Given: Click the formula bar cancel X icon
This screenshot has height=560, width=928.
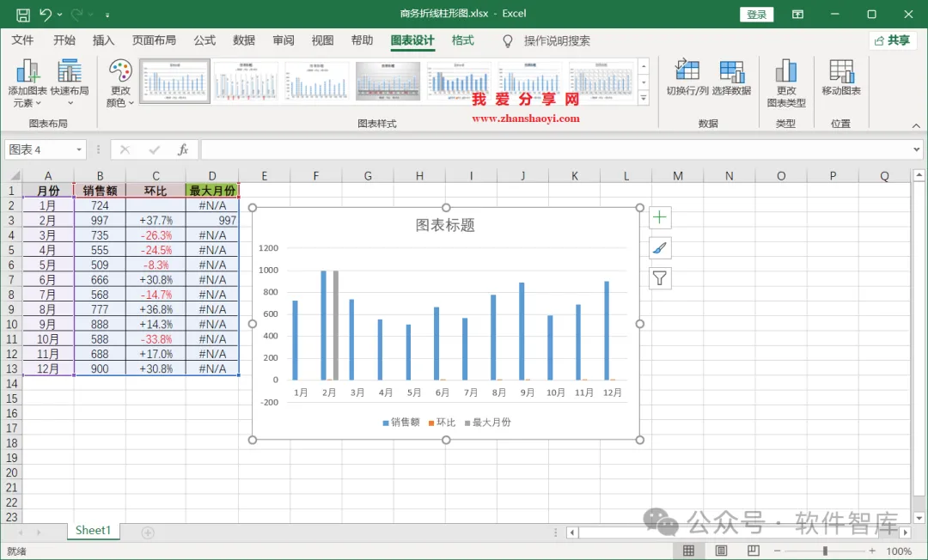Looking at the screenshot, I should [125, 149].
